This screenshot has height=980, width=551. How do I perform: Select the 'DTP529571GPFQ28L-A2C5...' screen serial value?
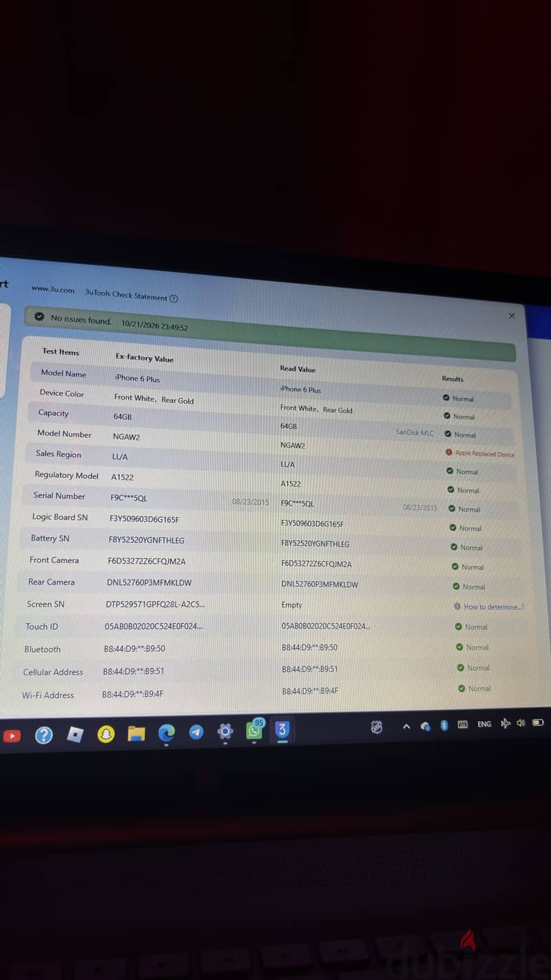pyautogui.click(x=156, y=604)
